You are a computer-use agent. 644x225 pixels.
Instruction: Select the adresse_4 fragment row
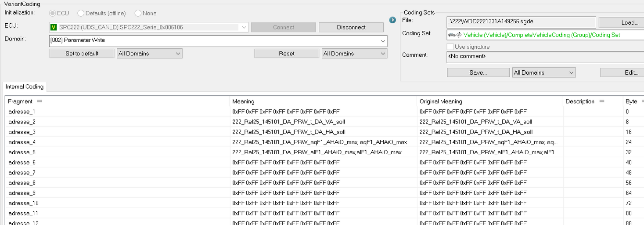point(325,142)
